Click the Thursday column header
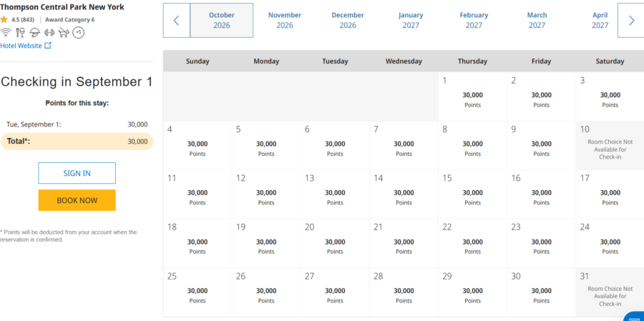The image size is (644, 321). point(473,61)
